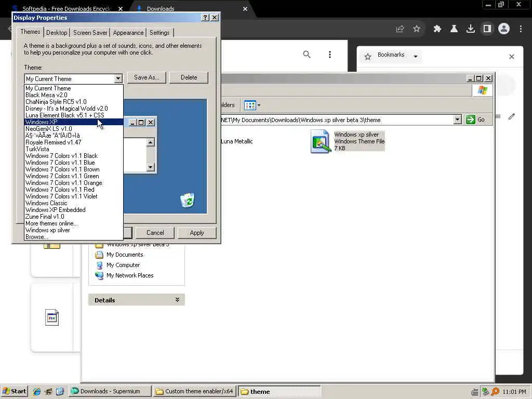Click the Themes tab

click(x=30, y=32)
